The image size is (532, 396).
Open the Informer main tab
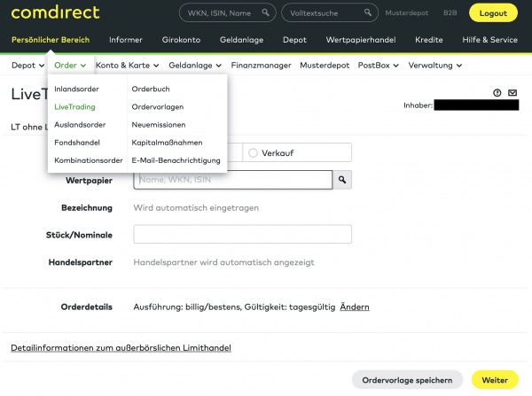point(126,40)
